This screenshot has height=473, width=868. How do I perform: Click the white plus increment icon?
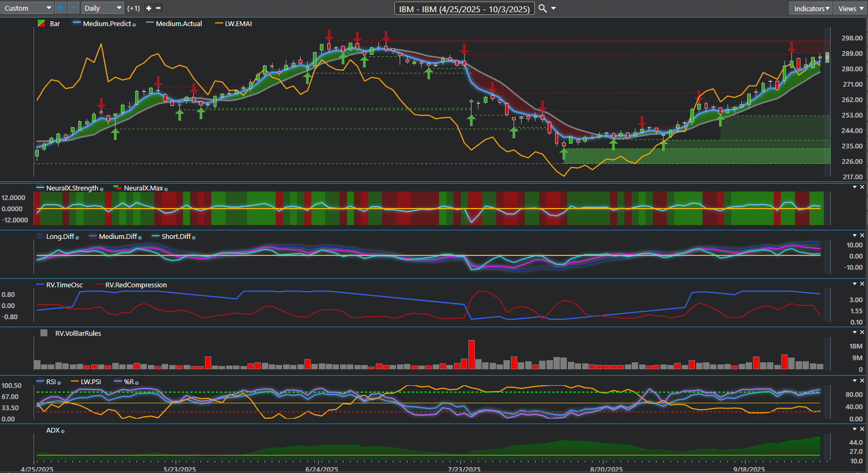[148, 8]
